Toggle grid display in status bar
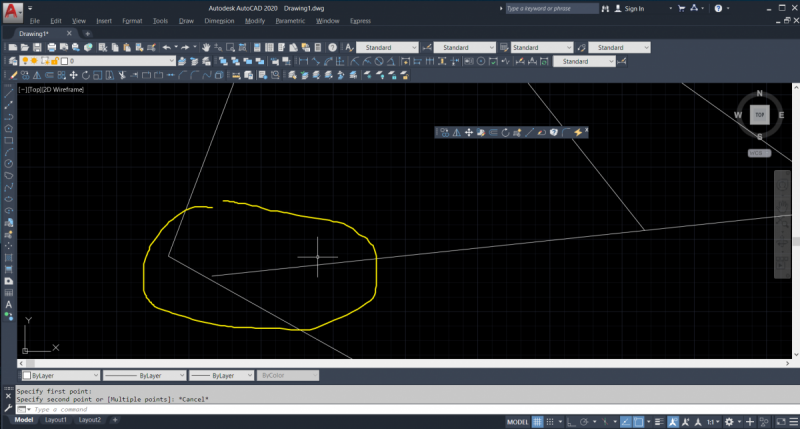This screenshot has height=429, width=800. point(539,421)
